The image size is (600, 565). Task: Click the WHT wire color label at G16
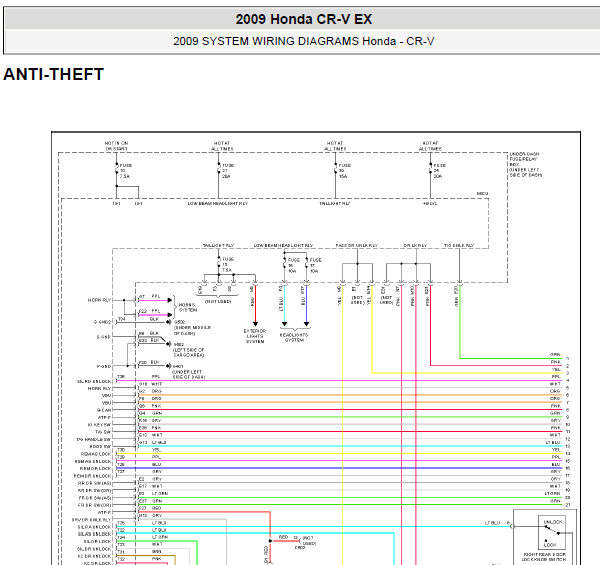point(157,384)
